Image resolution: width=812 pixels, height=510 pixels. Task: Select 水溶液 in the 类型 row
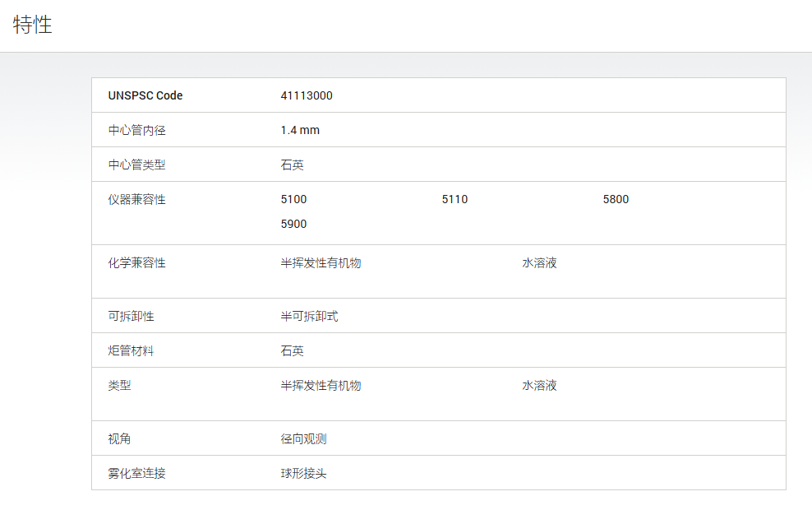tap(539, 386)
